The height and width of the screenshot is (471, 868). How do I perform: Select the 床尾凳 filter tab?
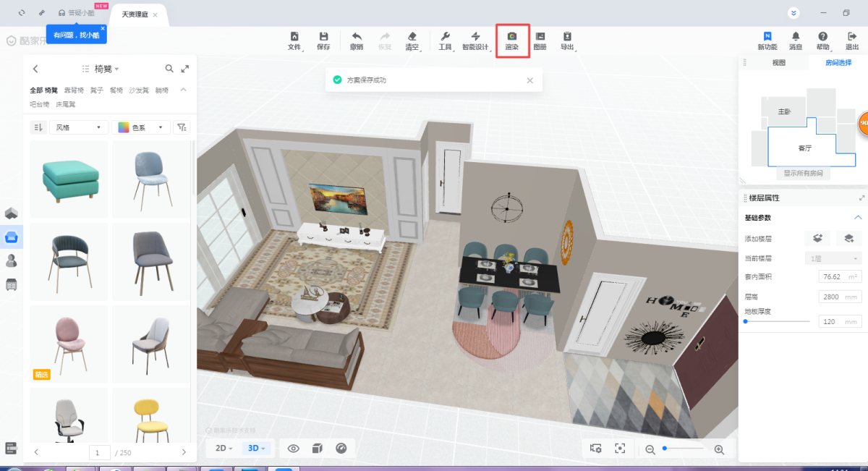pyautogui.click(x=66, y=104)
